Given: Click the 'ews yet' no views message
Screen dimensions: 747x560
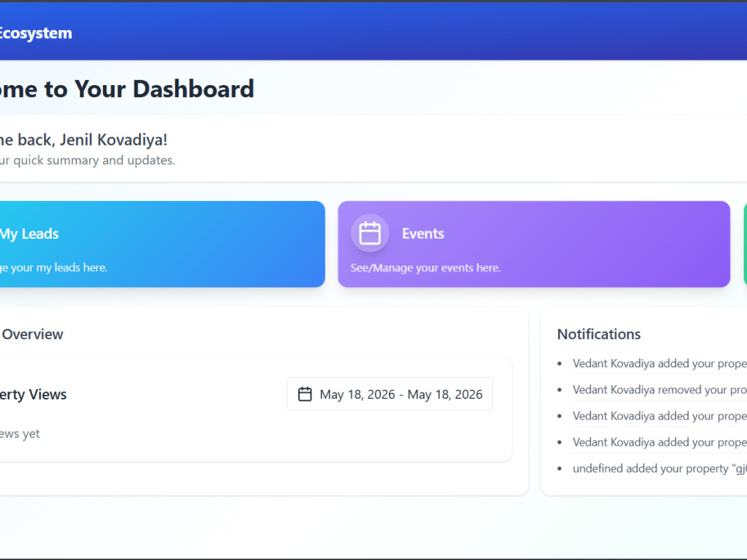Looking at the screenshot, I should (19, 434).
